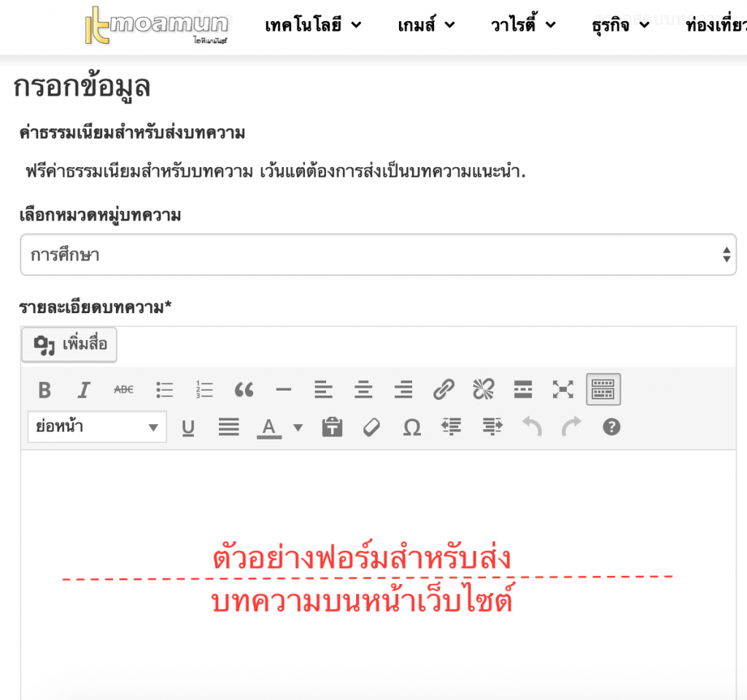Apply text color with A icon
Viewport: 747px width, 700px height.
(x=269, y=427)
